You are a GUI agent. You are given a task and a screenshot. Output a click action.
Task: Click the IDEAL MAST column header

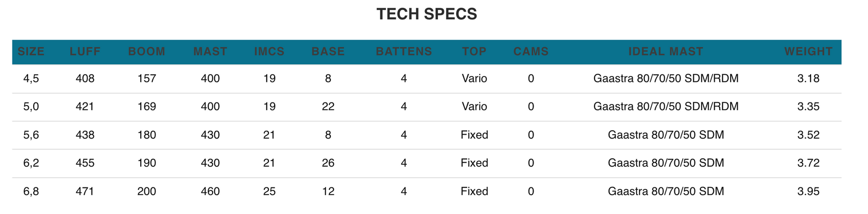(x=666, y=52)
